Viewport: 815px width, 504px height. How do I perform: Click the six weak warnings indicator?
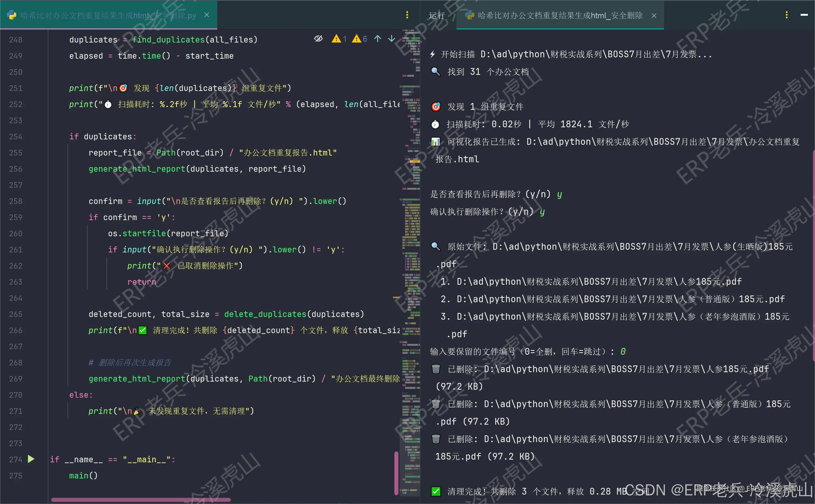(360, 39)
